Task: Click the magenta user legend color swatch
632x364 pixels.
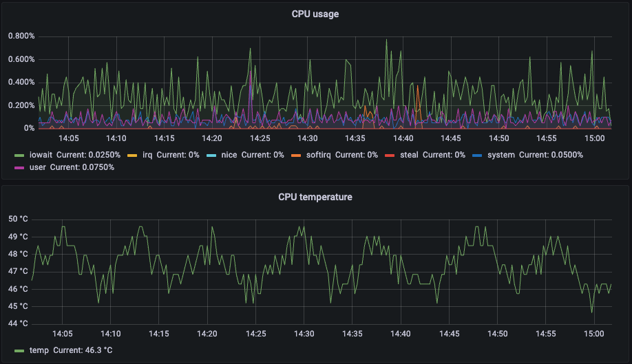Action: pos(19,167)
